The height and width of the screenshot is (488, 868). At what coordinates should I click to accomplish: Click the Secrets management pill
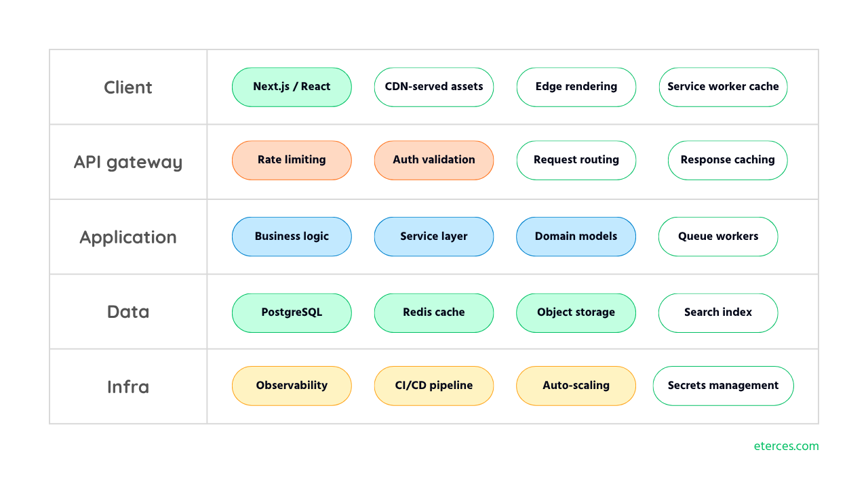[723, 386]
